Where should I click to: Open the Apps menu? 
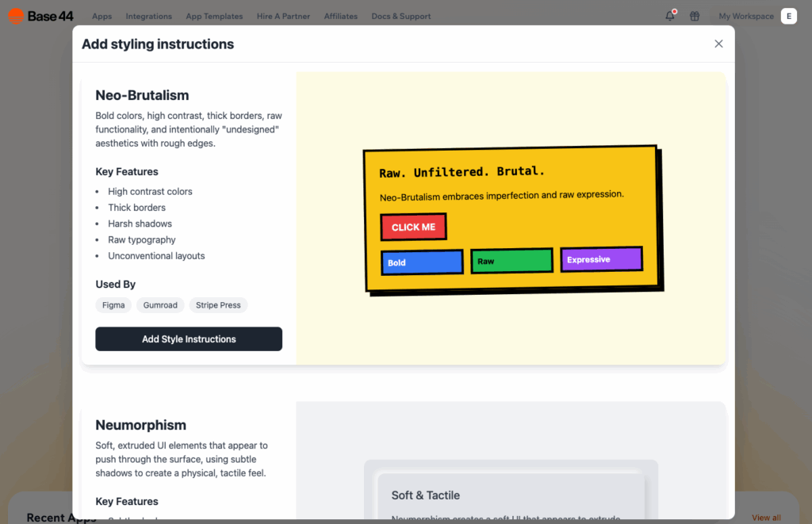pos(101,16)
